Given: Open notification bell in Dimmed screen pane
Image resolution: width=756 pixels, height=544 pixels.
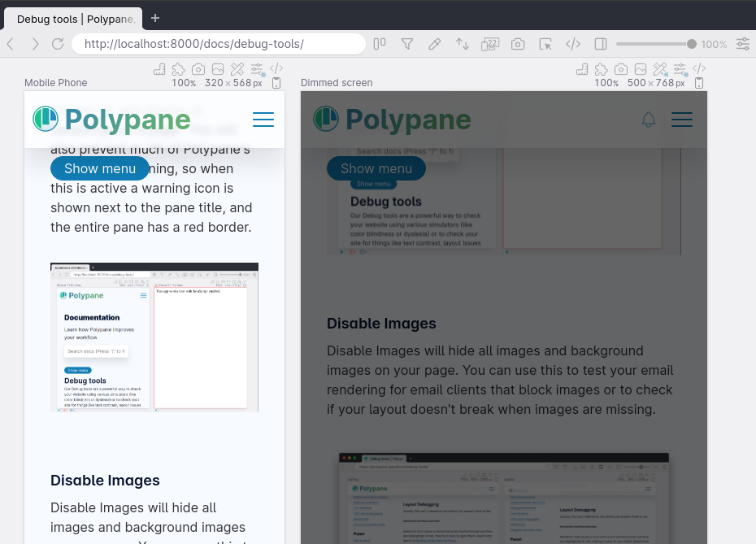Looking at the screenshot, I should point(649,119).
